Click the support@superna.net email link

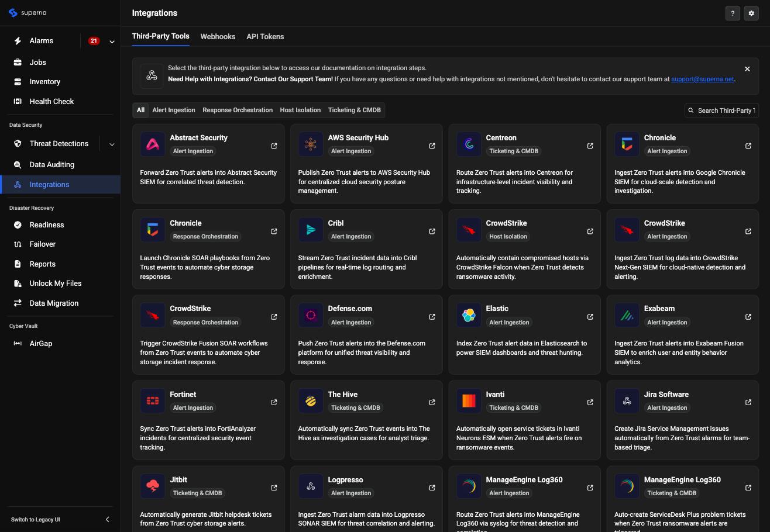(702, 79)
